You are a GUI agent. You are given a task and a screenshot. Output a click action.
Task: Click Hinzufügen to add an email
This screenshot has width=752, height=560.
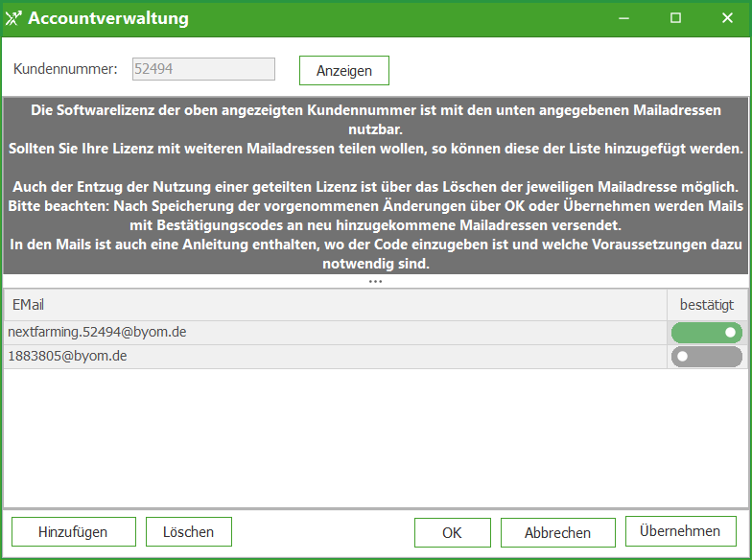[73, 531]
